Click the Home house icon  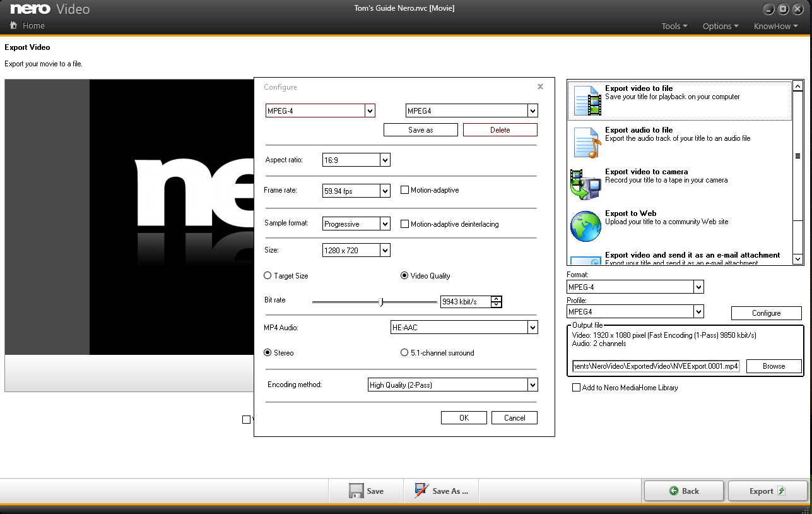pos(14,26)
